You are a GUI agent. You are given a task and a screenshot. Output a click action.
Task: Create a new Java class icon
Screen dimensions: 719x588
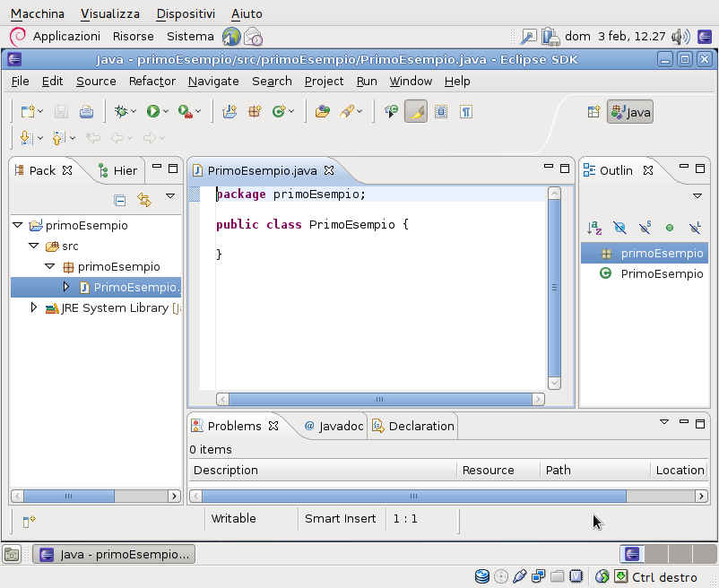278,111
